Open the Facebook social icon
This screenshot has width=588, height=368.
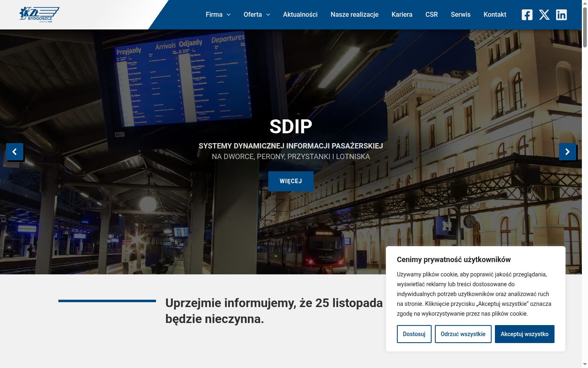point(527,15)
